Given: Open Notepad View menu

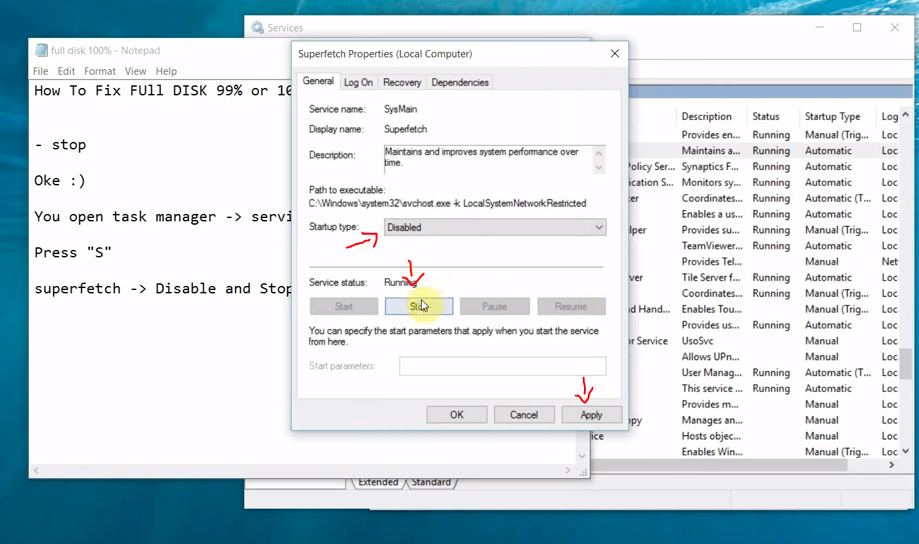Looking at the screenshot, I should [x=135, y=71].
